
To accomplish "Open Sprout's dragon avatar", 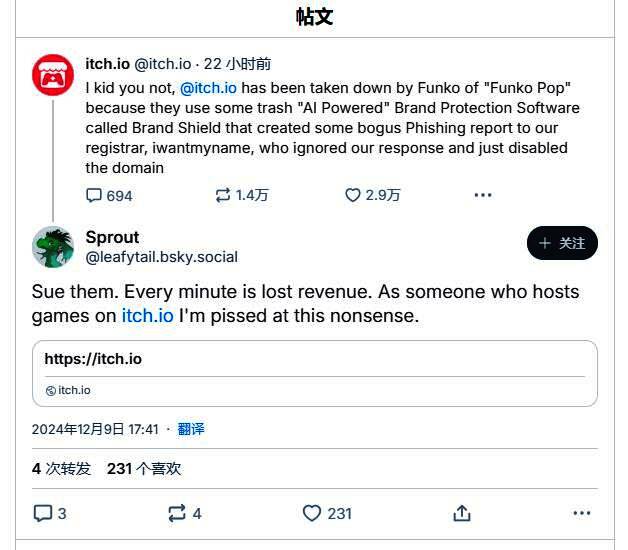I will tap(53, 247).
